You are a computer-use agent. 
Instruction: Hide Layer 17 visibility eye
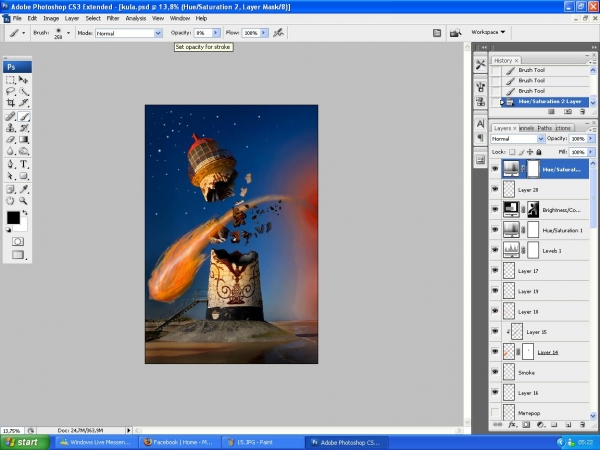(x=495, y=270)
